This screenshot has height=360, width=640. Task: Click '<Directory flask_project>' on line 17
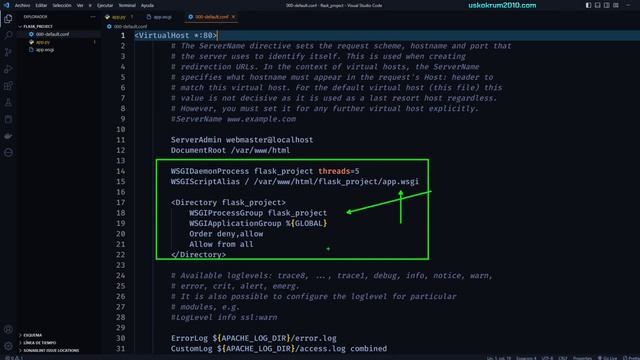pos(229,202)
